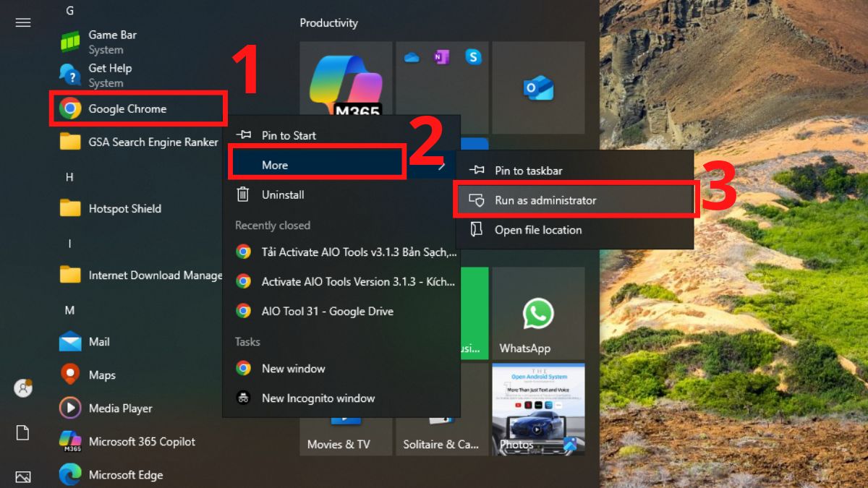Expand the More submenu chevron arrow
The image size is (868, 488).
[442, 166]
